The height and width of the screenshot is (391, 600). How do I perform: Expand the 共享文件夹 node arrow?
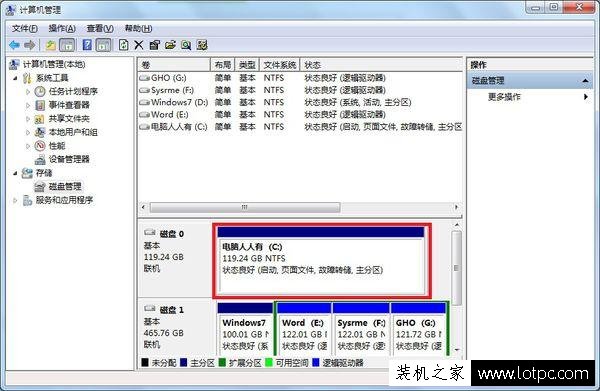[28, 119]
